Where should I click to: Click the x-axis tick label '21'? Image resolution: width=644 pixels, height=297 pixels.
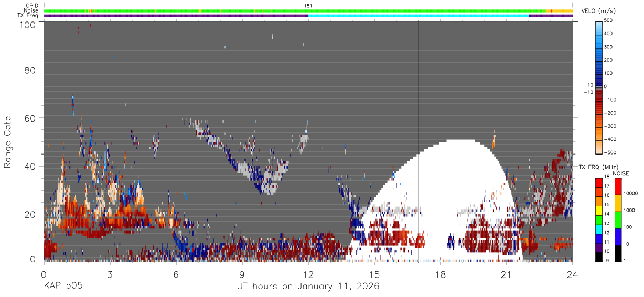pos(507,274)
